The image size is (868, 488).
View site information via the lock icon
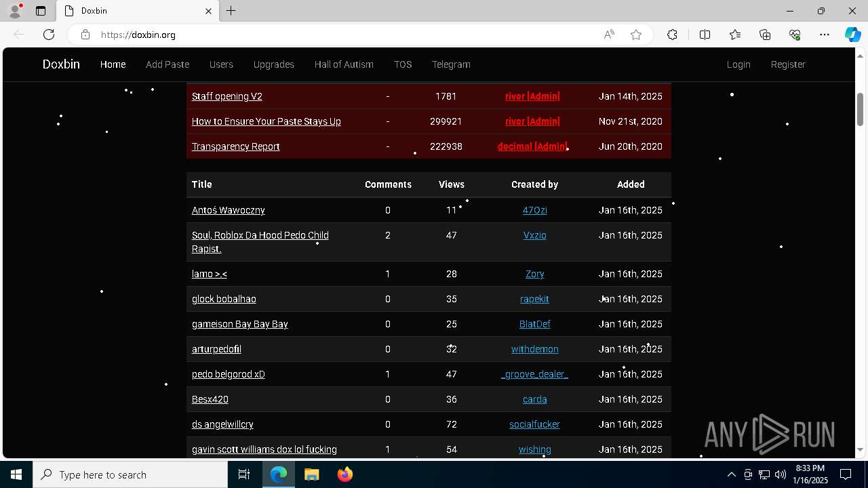point(85,35)
